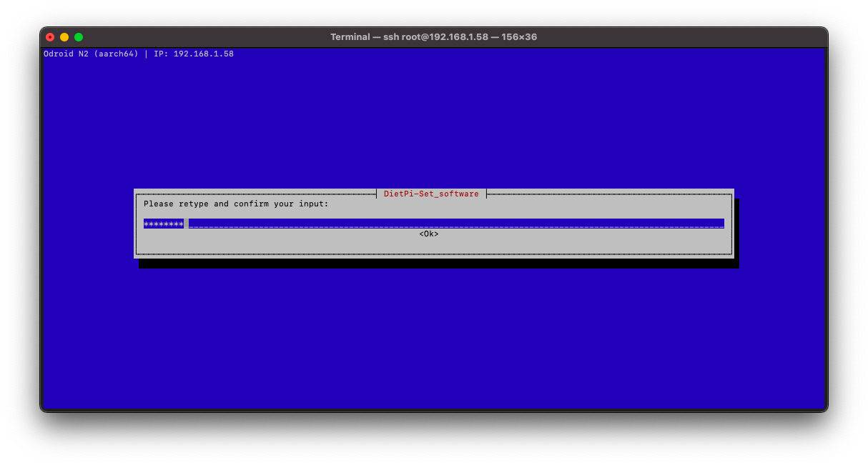The width and height of the screenshot is (868, 465).
Task: Click the blue background above the dialog
Action: tap(433, 121)
